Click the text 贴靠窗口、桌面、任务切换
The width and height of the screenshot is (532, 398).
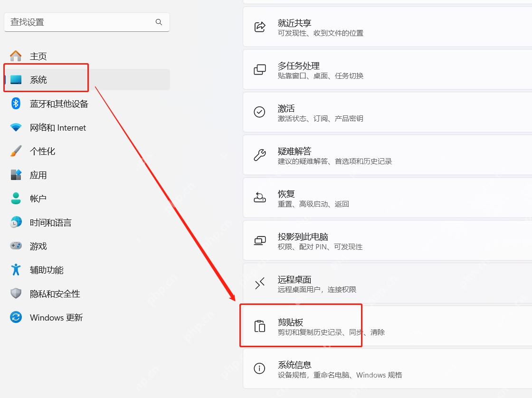pos(321,76)
